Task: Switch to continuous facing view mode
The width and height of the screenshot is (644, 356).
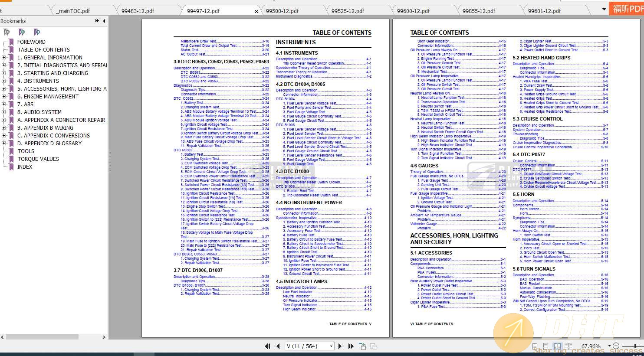Action: [568, 346]
